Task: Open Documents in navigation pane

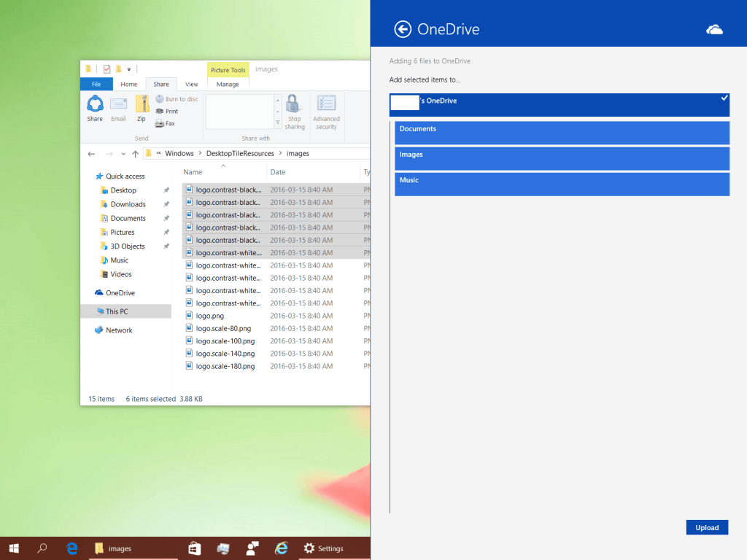Action: pos(128,218)
